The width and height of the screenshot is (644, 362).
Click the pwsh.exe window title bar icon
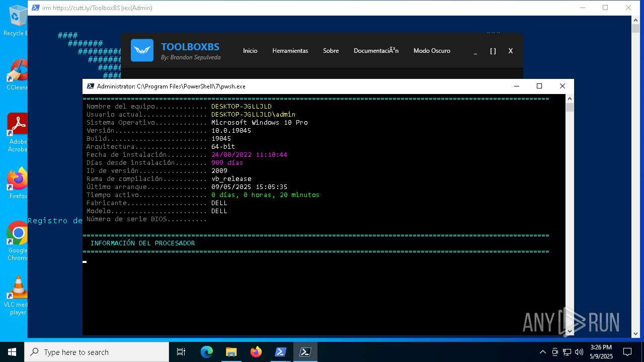(x=90, y=86)
